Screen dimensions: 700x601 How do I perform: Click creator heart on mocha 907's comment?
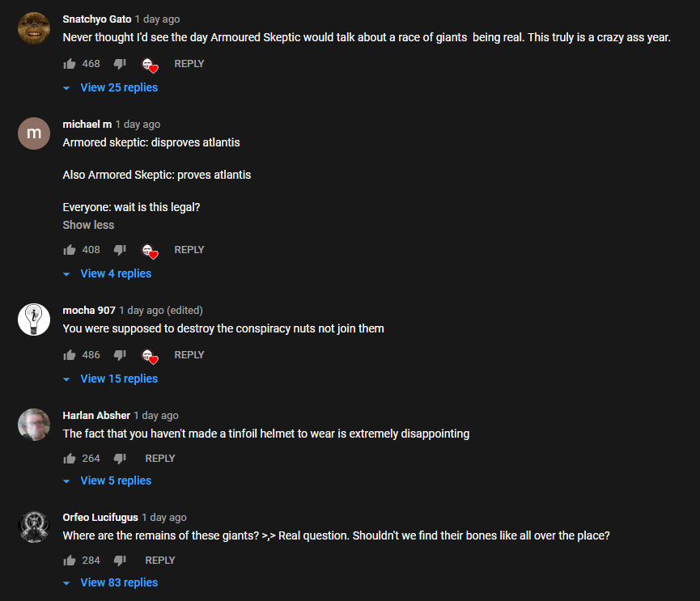150,356
